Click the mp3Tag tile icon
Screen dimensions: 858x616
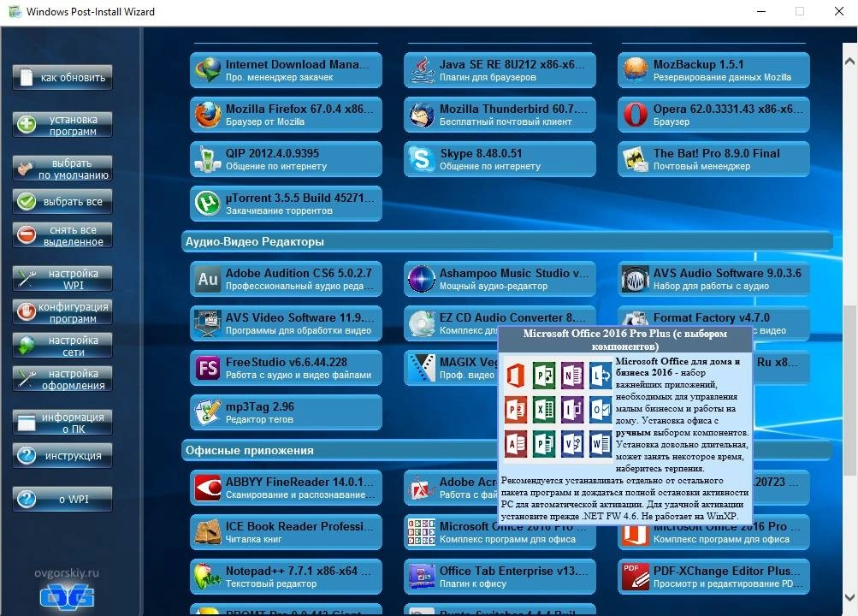[x=206, y=412]
